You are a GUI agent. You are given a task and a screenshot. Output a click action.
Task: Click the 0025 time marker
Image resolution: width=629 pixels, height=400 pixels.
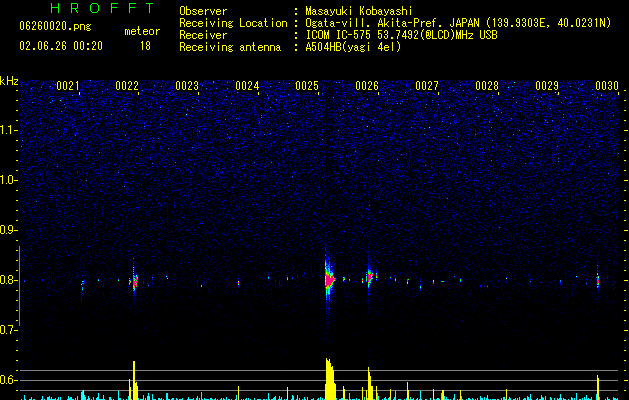307,86
